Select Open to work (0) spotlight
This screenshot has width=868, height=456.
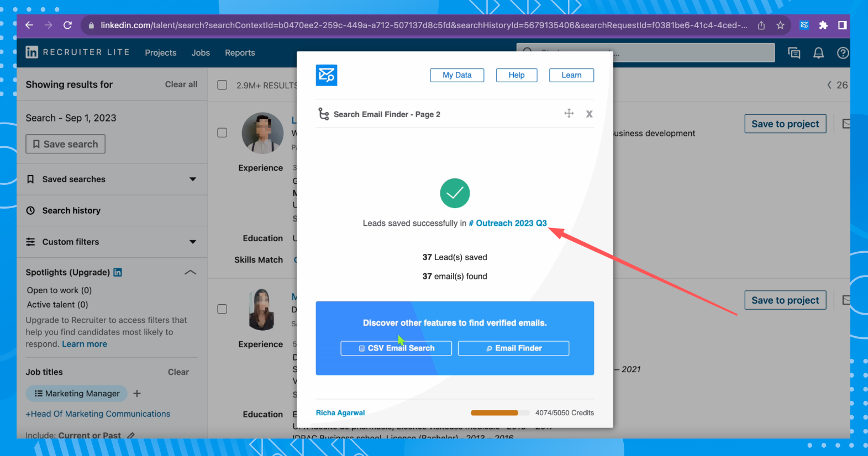(x=59, y=290)
